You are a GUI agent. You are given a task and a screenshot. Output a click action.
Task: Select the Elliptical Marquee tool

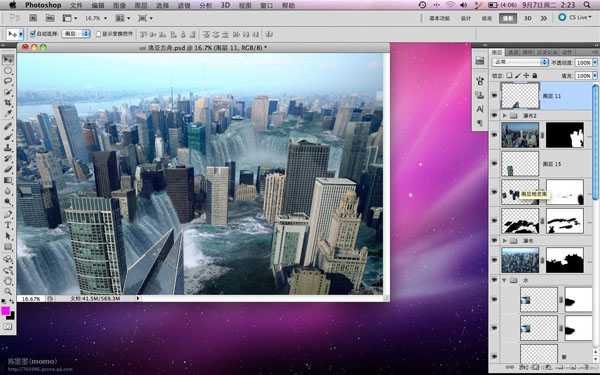[x=8, y=71]
